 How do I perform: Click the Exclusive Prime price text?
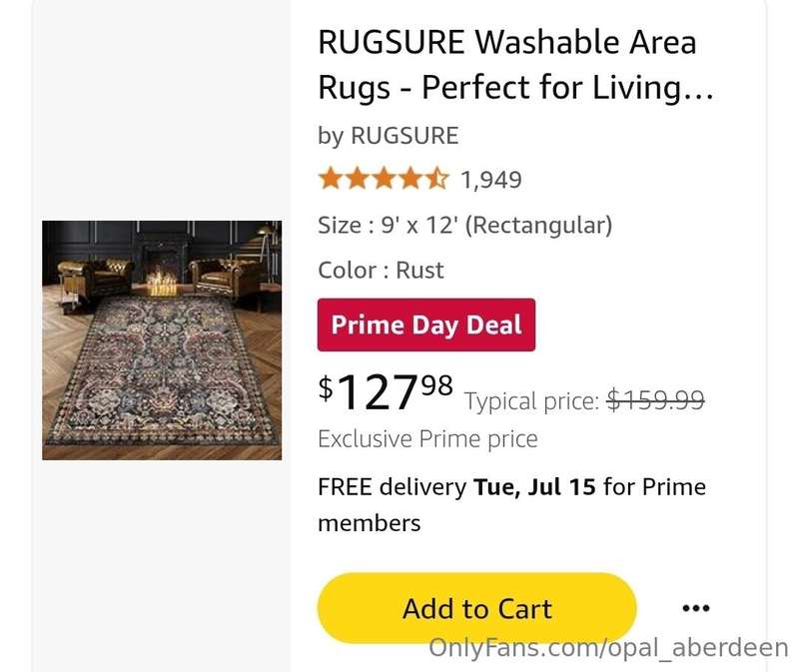[x=428, y=439]
